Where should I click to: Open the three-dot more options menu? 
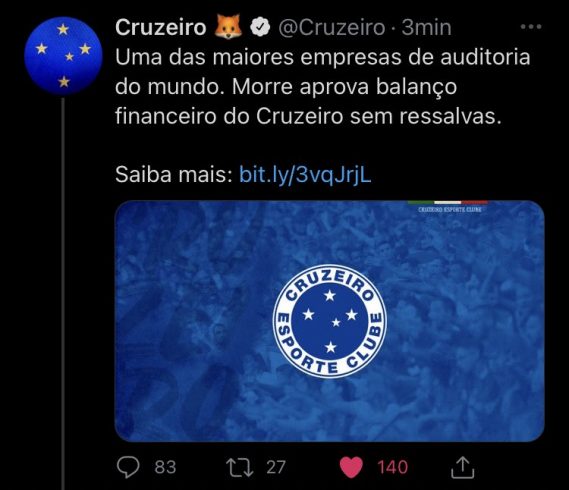tap(531, 26)
